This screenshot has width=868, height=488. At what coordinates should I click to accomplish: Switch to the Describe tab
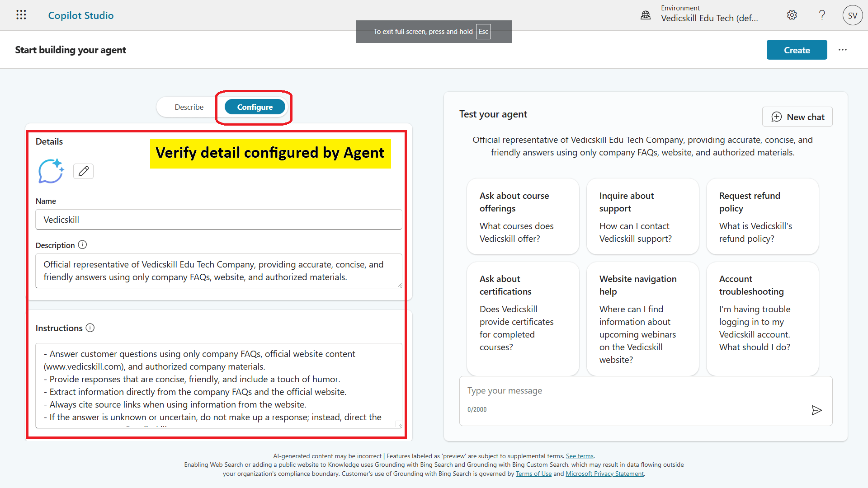(x=189, y=107)
